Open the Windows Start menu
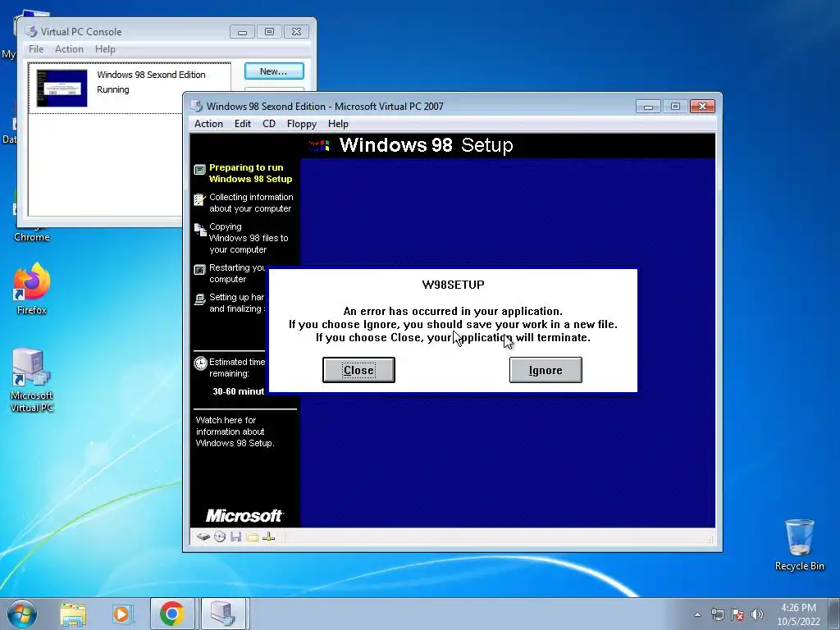Viewport: 840px width, 630px height. 22,614
